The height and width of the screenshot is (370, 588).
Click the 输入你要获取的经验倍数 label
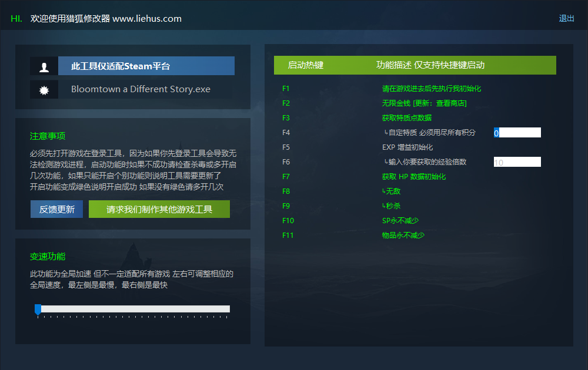(x=425, y=162)
